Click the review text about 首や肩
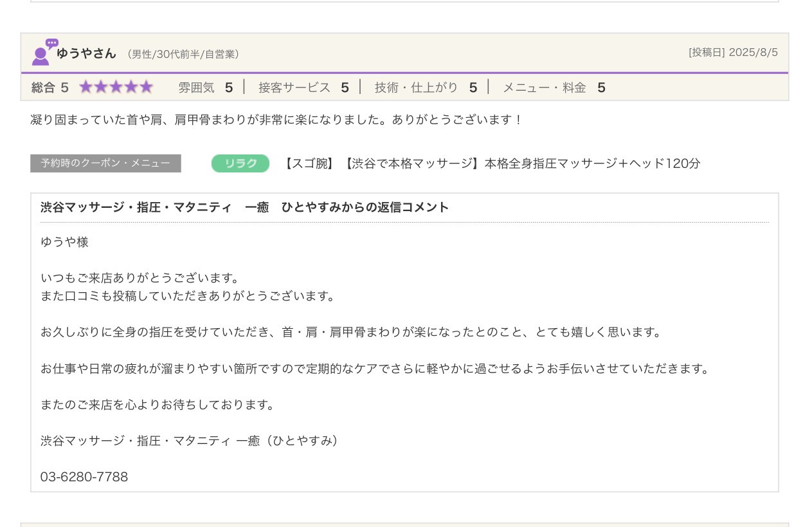 pyautogui.click(x=276, y=120)
